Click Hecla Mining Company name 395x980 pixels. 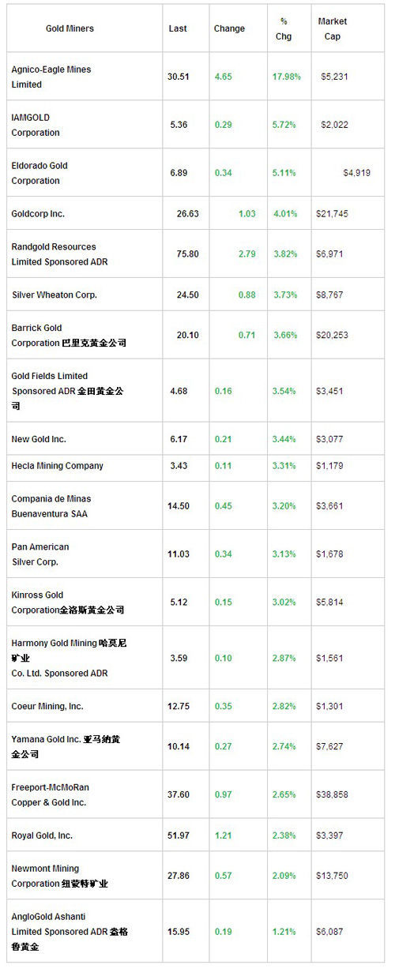tap(58, 466)
